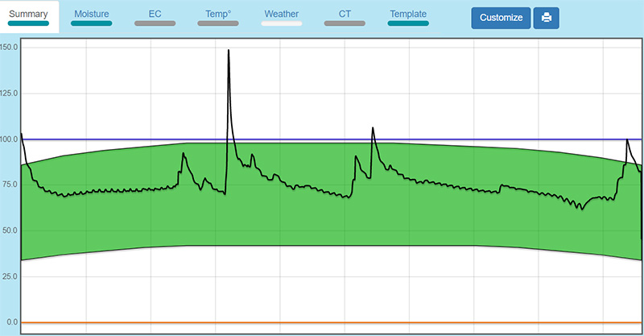Switch to the EC tab

coord(155,17)
